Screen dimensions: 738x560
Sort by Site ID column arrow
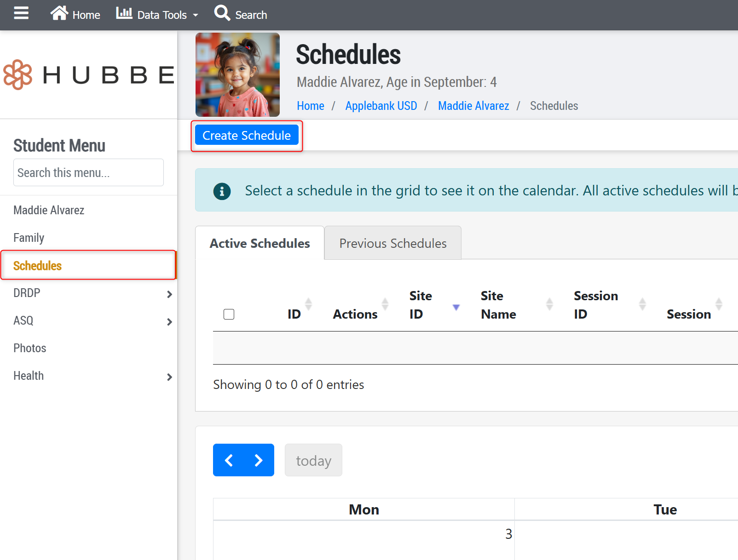click(456, 307)
